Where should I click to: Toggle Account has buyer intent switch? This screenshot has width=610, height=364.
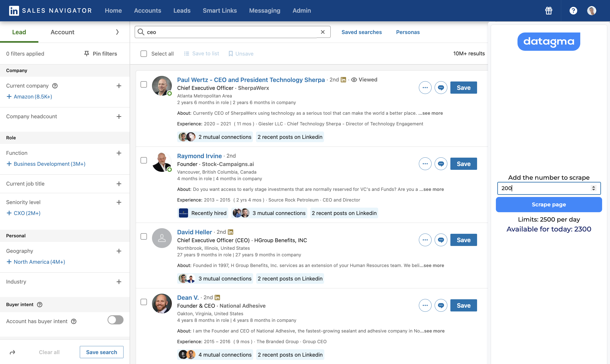[115, 320]
